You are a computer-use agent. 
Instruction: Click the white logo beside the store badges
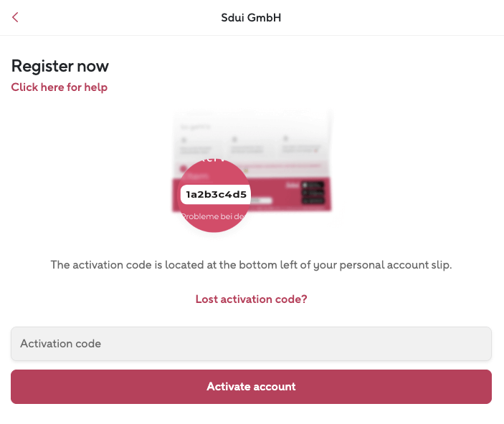(x=291, y=185)
